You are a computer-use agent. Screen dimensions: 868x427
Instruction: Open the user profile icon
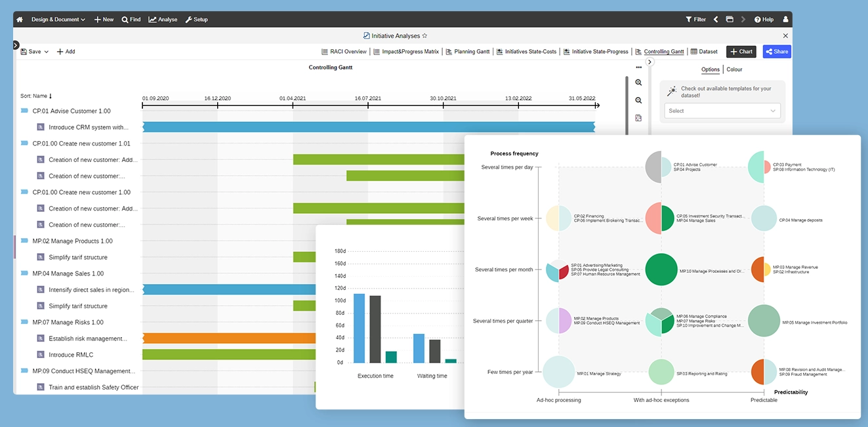pyautogui.click(x=786, y=20)
